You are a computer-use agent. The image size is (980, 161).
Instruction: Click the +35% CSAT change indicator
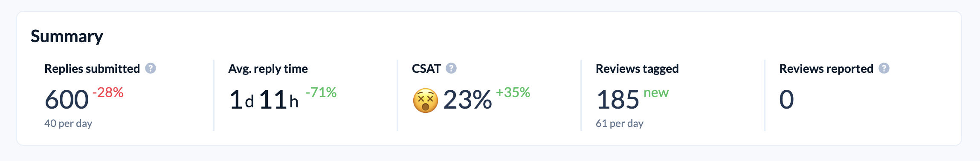coord(513,92)
